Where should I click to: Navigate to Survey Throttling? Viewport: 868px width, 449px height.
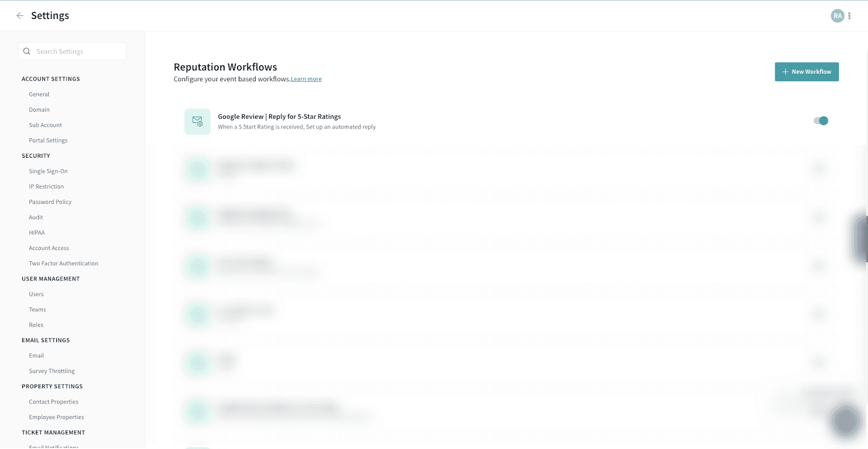coord(52,371)
